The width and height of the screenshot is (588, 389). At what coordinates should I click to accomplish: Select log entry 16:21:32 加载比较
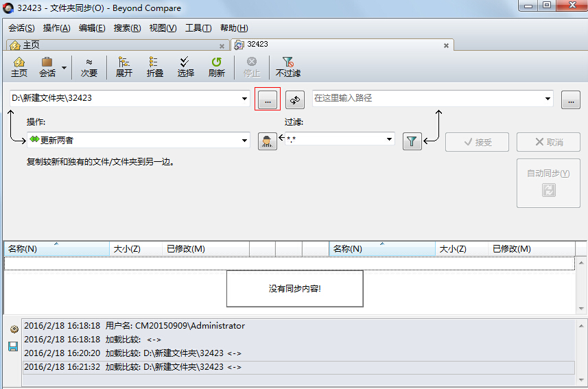[298, 367]
